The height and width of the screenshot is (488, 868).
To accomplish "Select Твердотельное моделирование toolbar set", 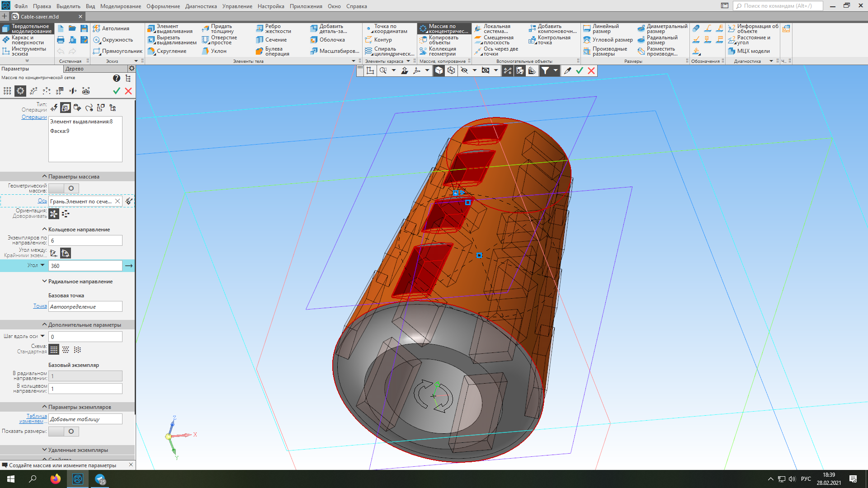I will (27, 29).
